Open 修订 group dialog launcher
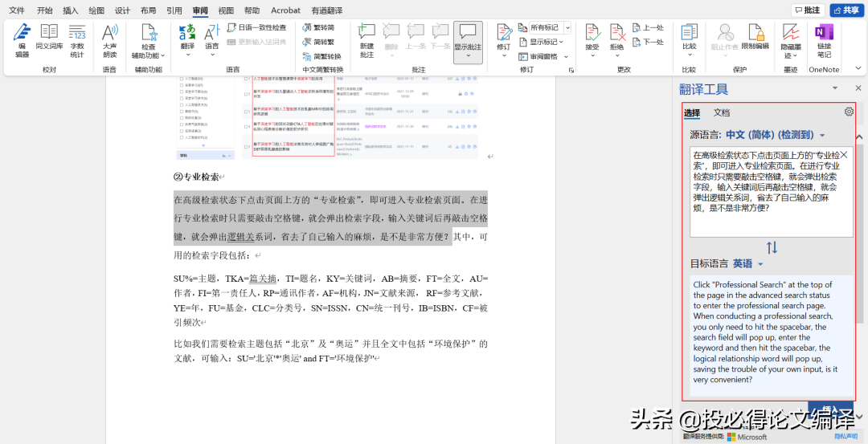This screenshot has height=444, width=868. click(571, 70)
